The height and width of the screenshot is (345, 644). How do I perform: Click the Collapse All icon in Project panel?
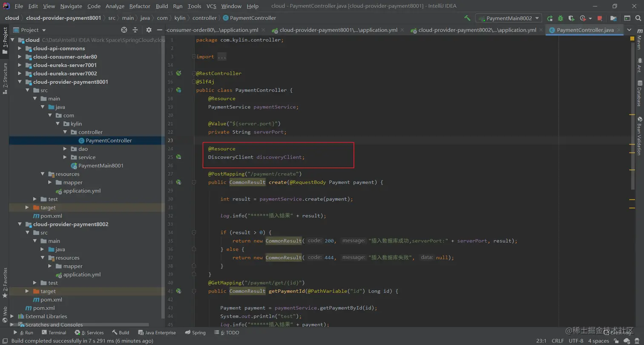point(135,30)
